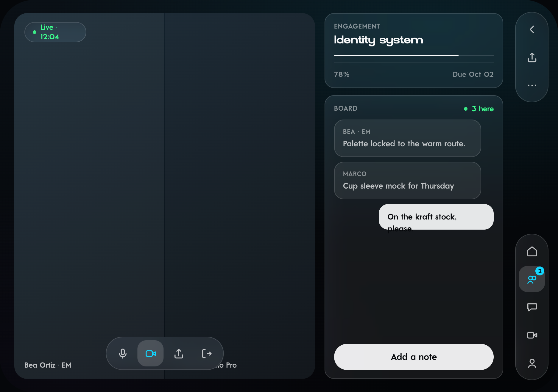Image resolution: width=558 pixels, height=392 pixels.
Task: Select Marco's note about cup sleeve mock
Action: (407, 181)
